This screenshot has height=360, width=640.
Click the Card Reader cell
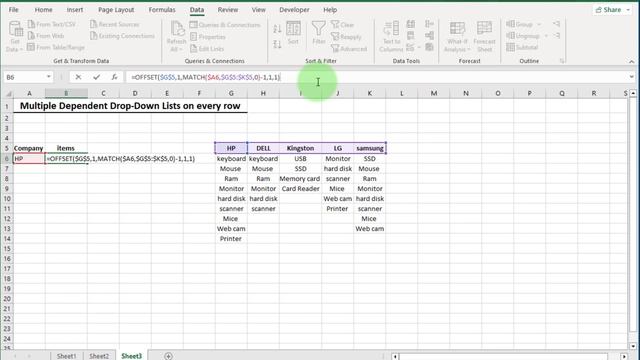point(300,189)
